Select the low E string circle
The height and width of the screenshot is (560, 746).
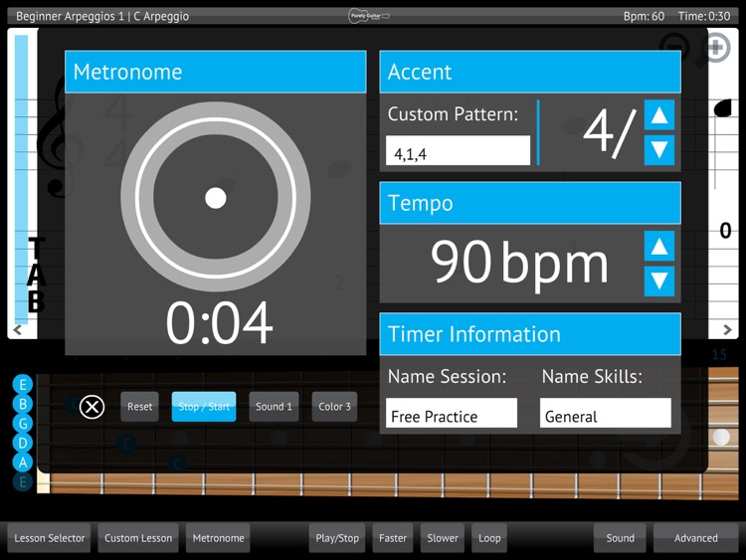point(22,482)
